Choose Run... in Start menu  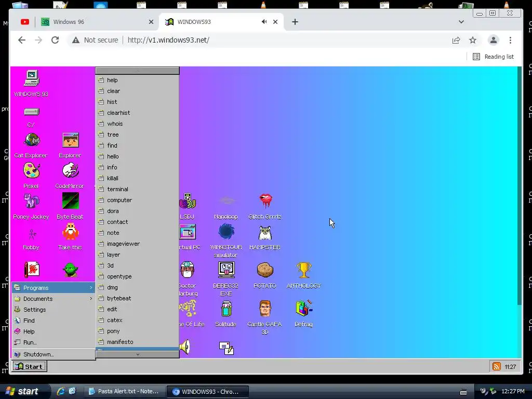click(54, 342)
